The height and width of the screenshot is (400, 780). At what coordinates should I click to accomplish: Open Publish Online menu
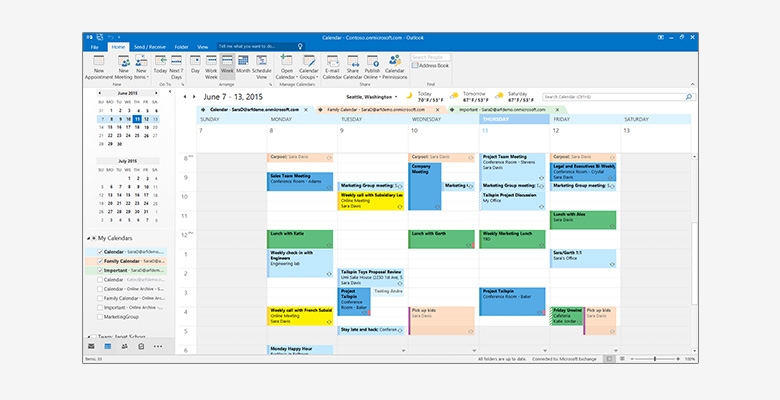click(372, 67)
